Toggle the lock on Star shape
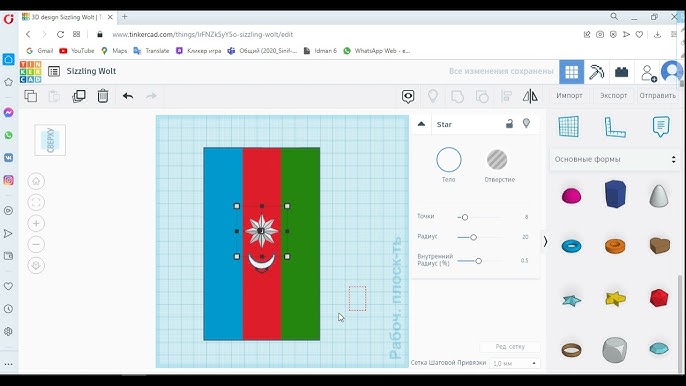Image resolution: width=686 pixels, height=386 pixels. pos(509,124)
